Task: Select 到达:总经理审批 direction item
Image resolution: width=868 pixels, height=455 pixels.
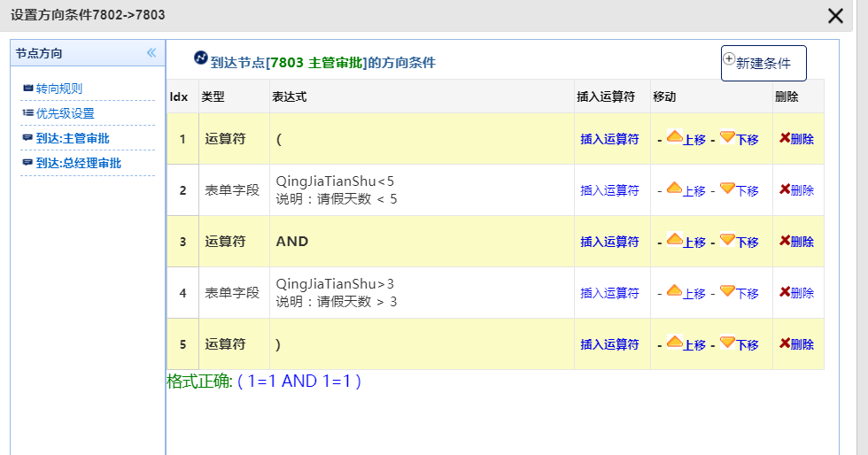Action: tap(78, 163)
